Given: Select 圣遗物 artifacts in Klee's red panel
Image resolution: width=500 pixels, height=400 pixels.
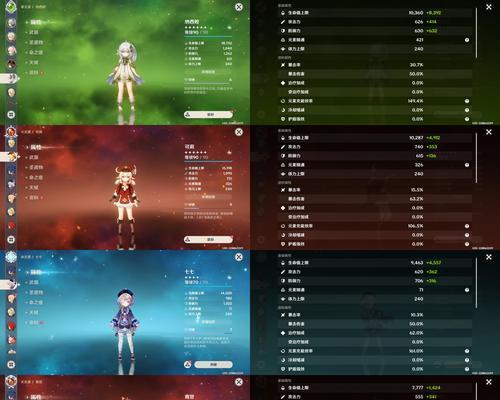Looking at the screenshot, I should tap(36, 167).
